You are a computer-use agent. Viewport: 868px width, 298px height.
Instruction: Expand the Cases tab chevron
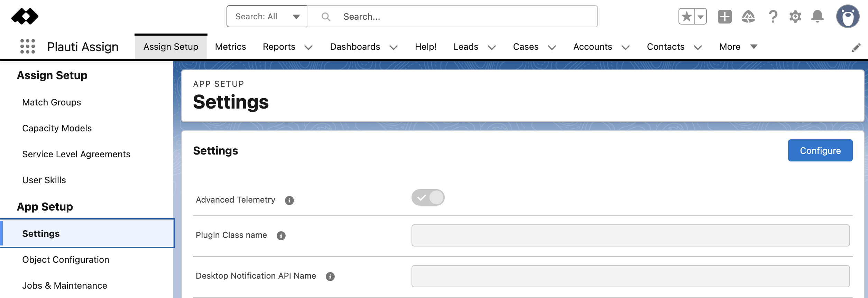(552, 47)
